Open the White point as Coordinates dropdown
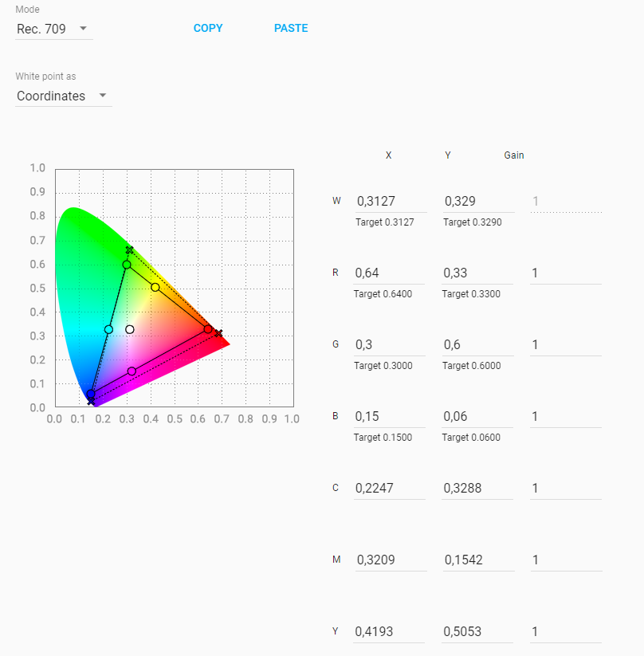This screenshot has width=644, height=656. 63,96
